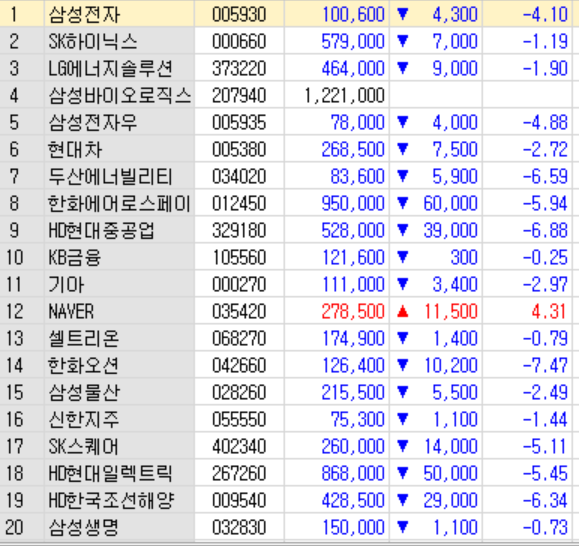Select HD한국조선해양 stock name
The width and height of the screenshot is (579, 546).
(x=111, y=500)
